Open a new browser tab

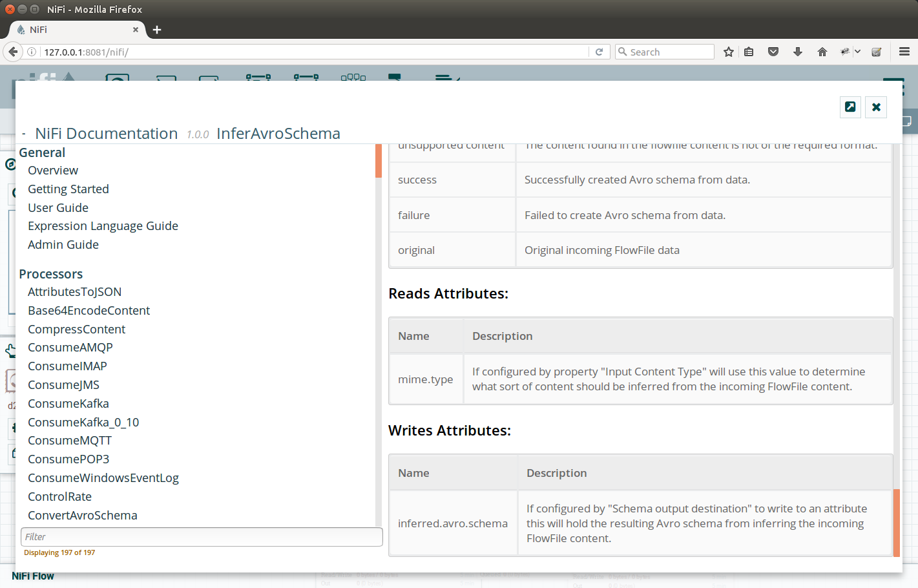tap(157, 30)
